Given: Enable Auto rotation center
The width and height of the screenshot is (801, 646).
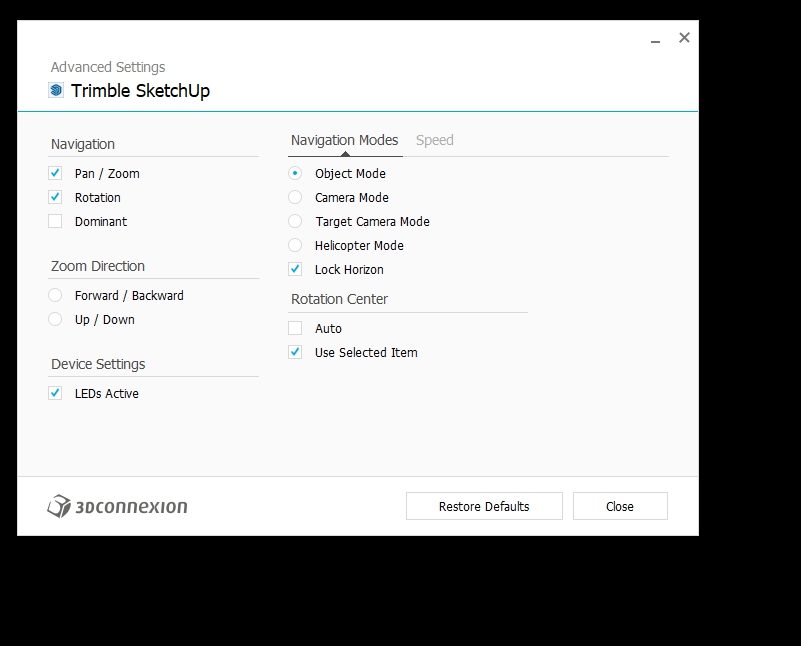Looking at the screenshot, I should pos(295,328).
